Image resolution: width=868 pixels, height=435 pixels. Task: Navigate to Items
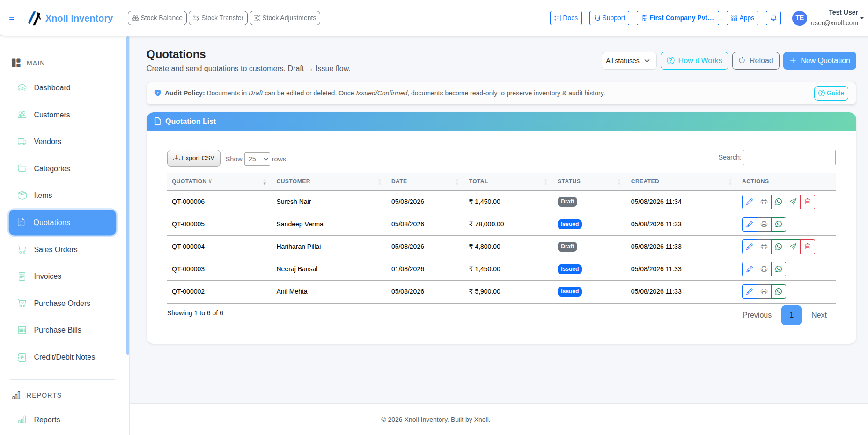pos(62,196)
